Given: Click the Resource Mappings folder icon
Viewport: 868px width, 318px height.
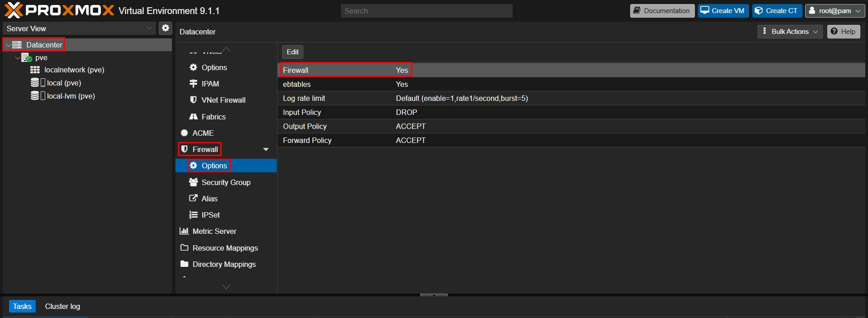Looking at the screenshot, I should coord(184,247).
